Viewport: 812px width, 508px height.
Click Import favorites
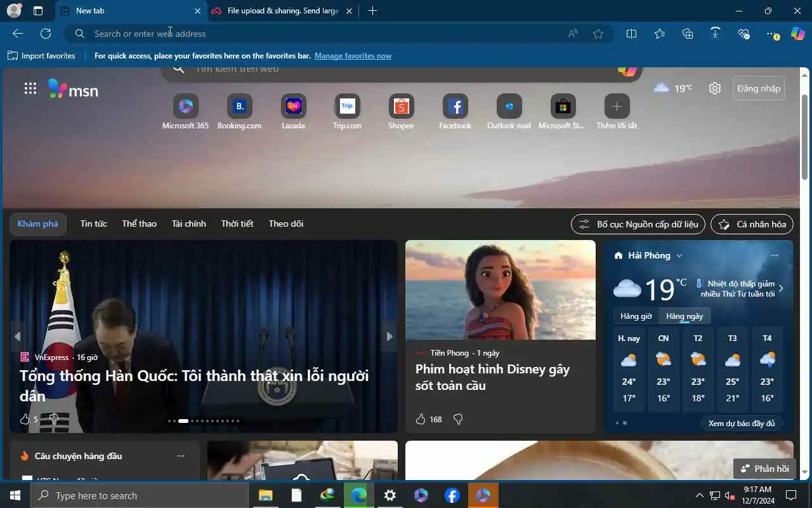[41, 56]
